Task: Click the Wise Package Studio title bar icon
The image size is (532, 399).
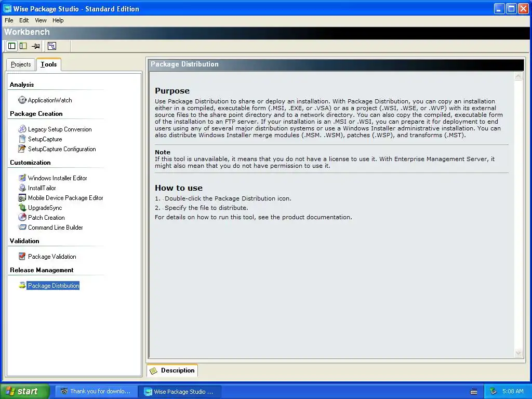Action: click(7, 8)
